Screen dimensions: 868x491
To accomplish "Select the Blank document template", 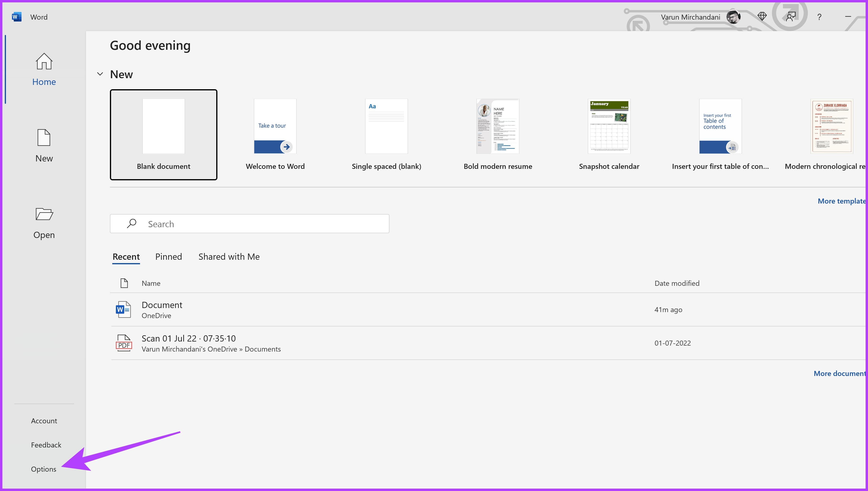I will tap(163, 135).
